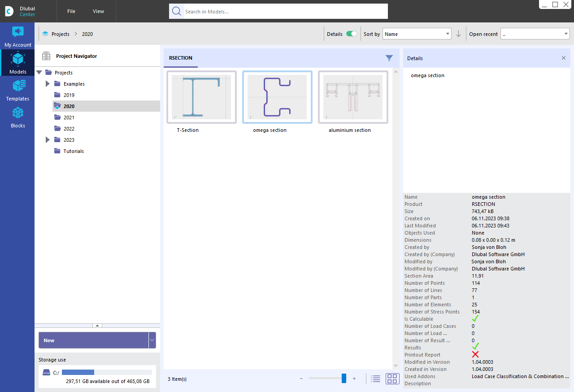
Task: Click the '06.11.2023 09:43' last modified value
Action: [491, 226]
